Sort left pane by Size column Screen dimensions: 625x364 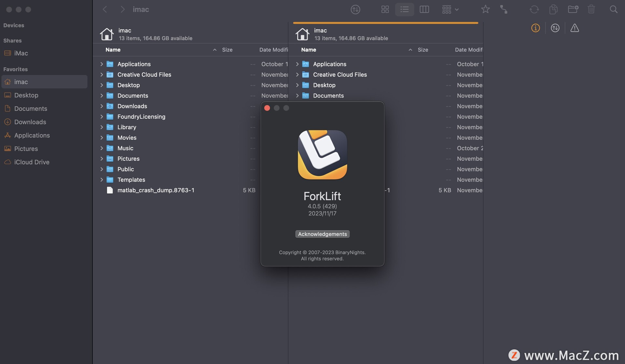[x=227, y=50]
